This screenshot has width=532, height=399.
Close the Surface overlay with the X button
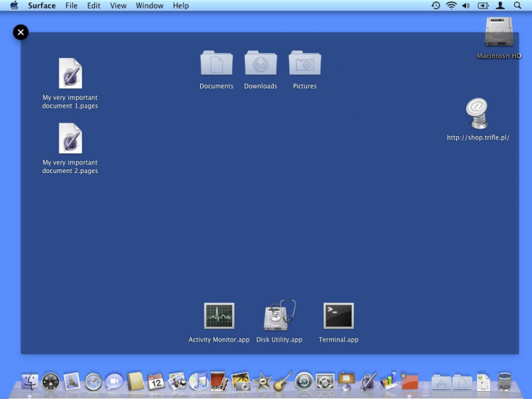click(x=21, y=32)
